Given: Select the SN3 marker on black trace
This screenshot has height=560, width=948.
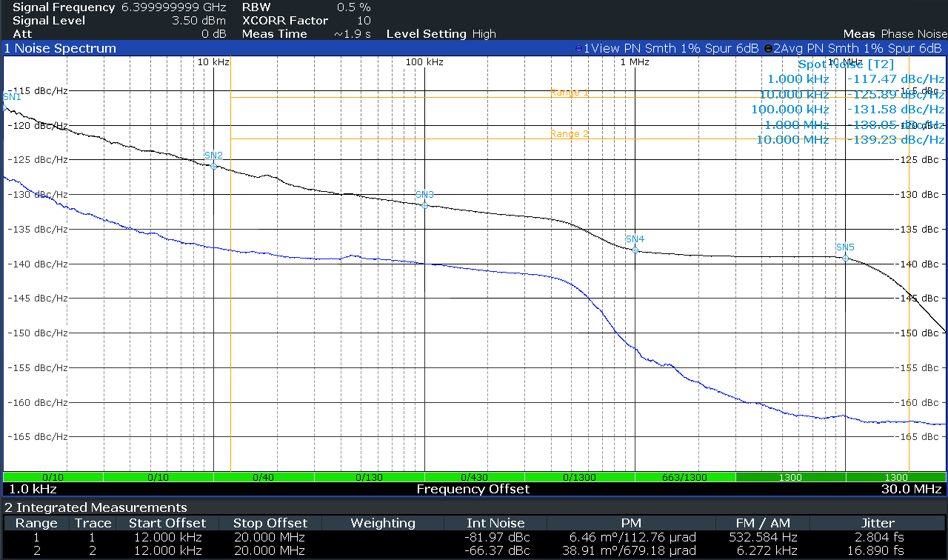Looking at the screenshot, I should click(x=424, y=205).
